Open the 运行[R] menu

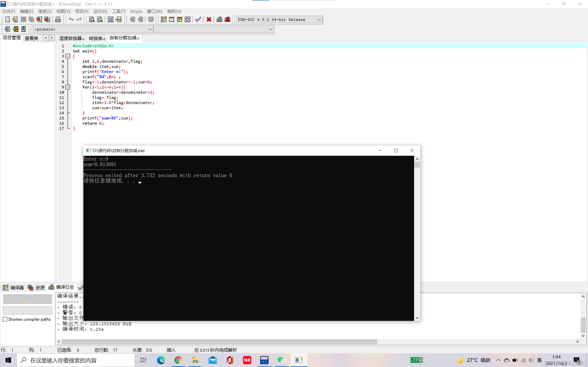pyautogui.click(x=100, y=11)
